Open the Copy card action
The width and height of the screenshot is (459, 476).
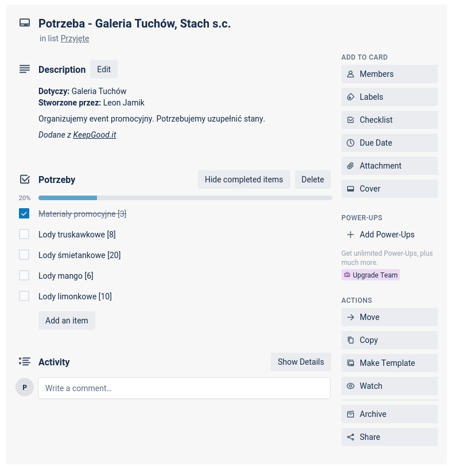(389, 340)
